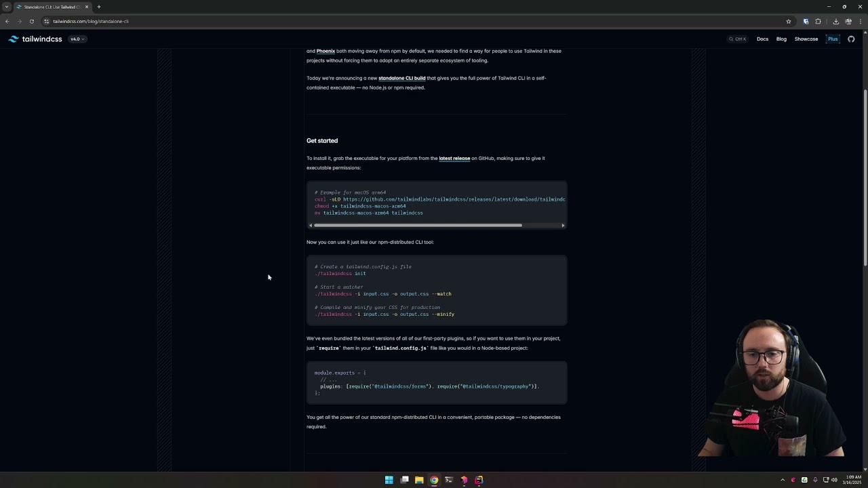Open File Explorer from taskbar
Screen dimensions: 868x488
coord(419,480)
